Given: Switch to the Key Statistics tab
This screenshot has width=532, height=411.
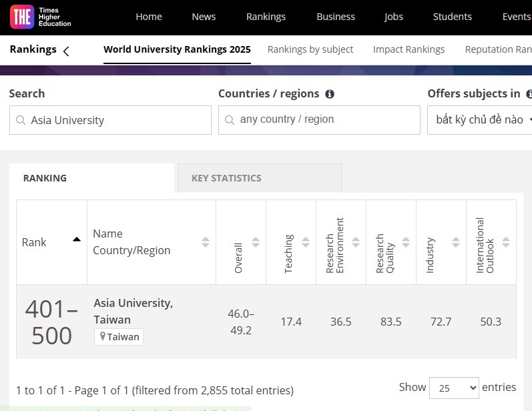Looking at the screenshot, I should [259, 178].
